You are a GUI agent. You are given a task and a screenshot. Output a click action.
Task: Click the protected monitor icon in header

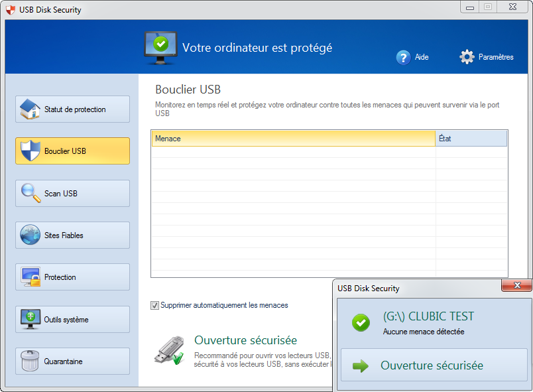point(160,48)
